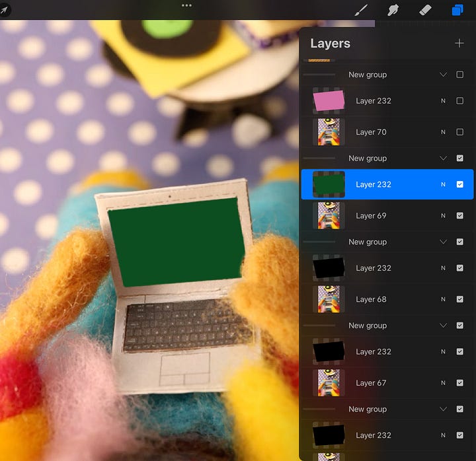Select "New group" label above Layer 69
Viewport: 476px width, 461px height.
tap(368, 159)
